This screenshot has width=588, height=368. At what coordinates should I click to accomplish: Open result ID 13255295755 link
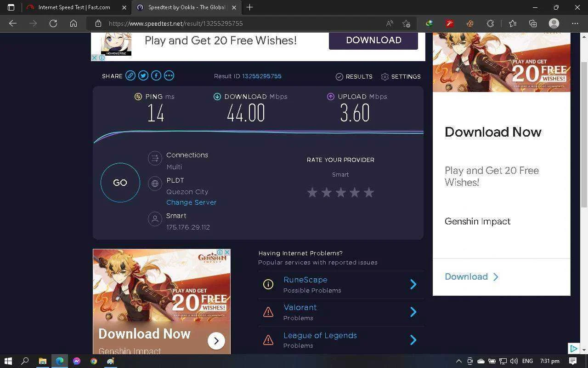pyautogui.click(x=262, y=76)
